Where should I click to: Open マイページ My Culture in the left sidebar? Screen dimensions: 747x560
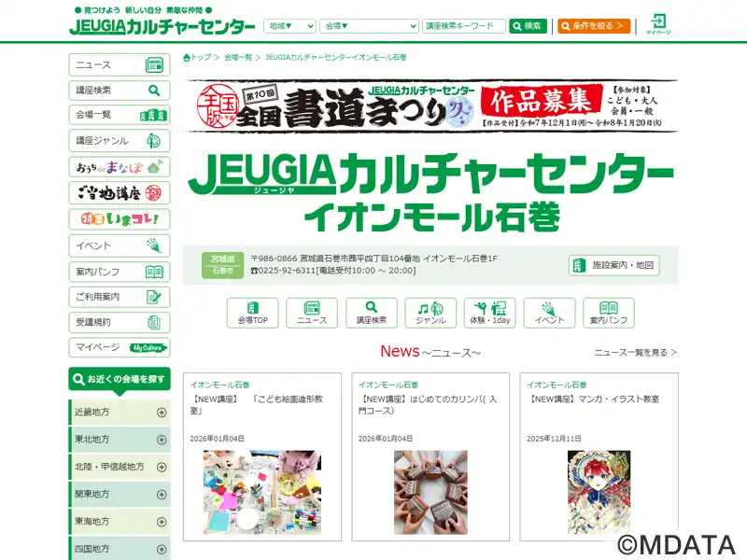click(x=120, y=347)
